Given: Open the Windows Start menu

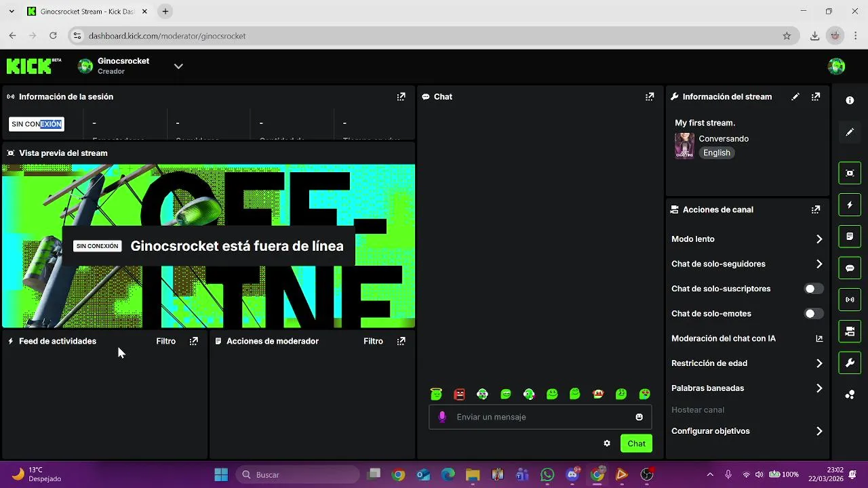Looking at the screenshot, I should pyautogui.click(x=221, y=474).
